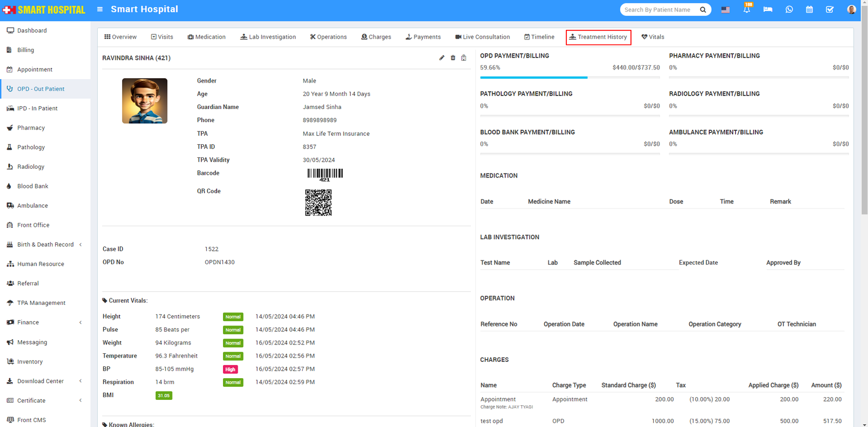868x427 pixels.
Task: Click the pencil edit icon for patient
Action: (x=442, y=58)
